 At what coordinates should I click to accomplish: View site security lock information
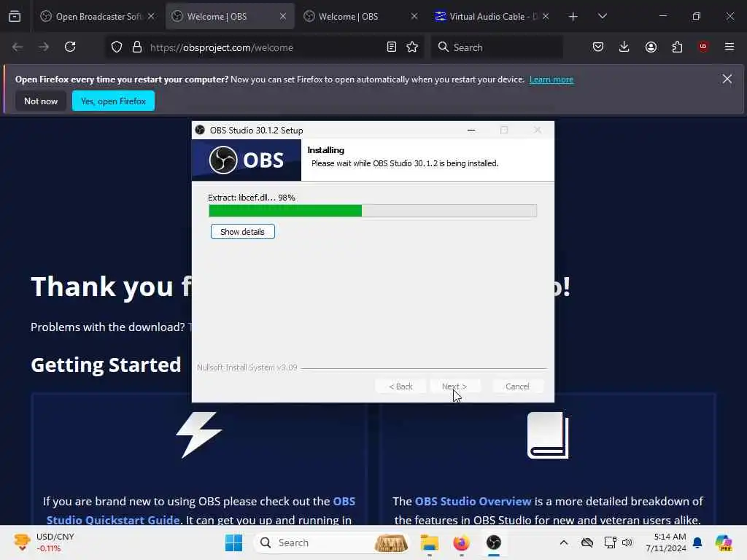coord(137,47)
